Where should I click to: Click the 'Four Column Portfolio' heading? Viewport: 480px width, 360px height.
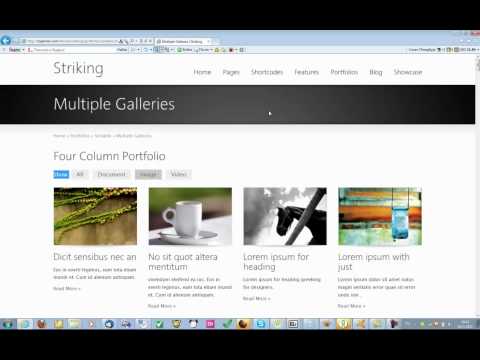109,156
